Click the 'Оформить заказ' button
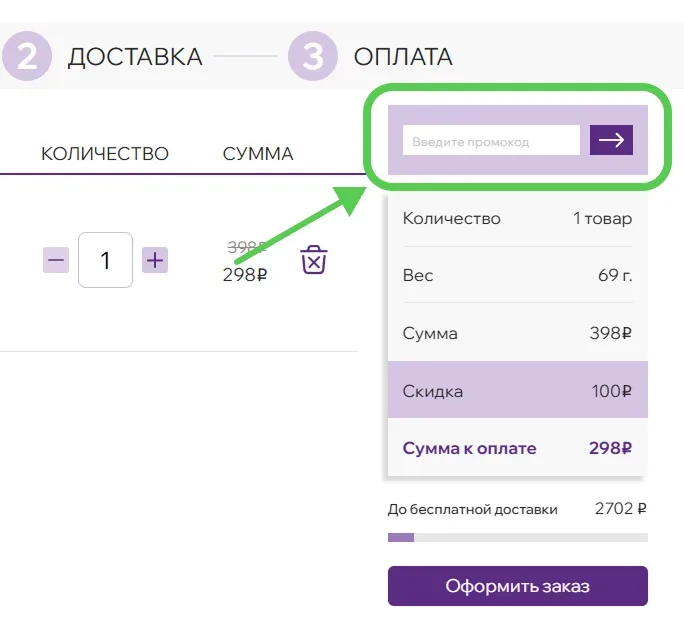This screenshot has width=684, height=634. pos(518,586)
